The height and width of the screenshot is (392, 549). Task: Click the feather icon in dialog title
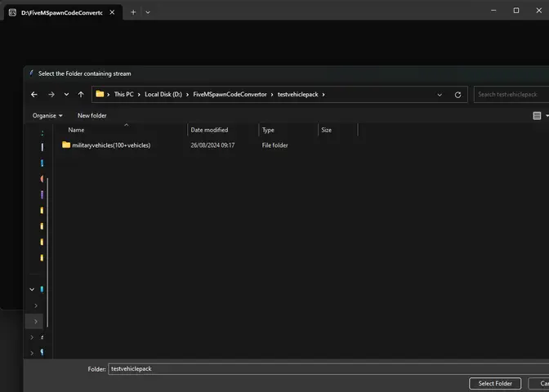[32, 73]
